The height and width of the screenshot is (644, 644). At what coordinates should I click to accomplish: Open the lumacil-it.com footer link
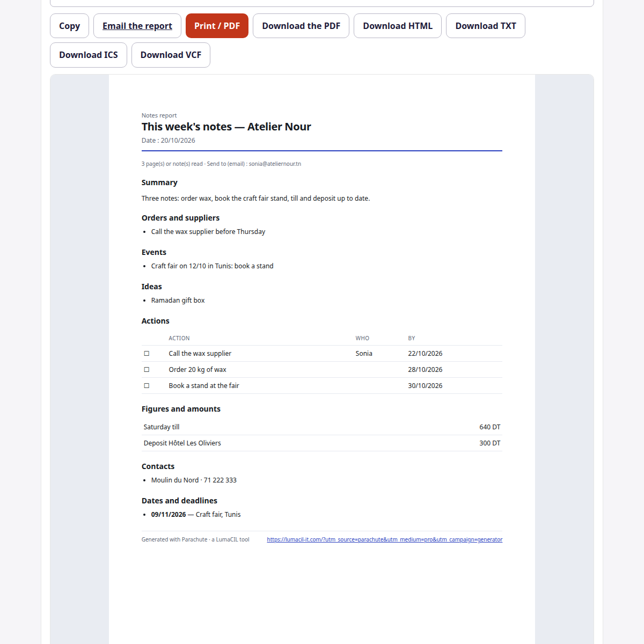(x=384, y=539)
